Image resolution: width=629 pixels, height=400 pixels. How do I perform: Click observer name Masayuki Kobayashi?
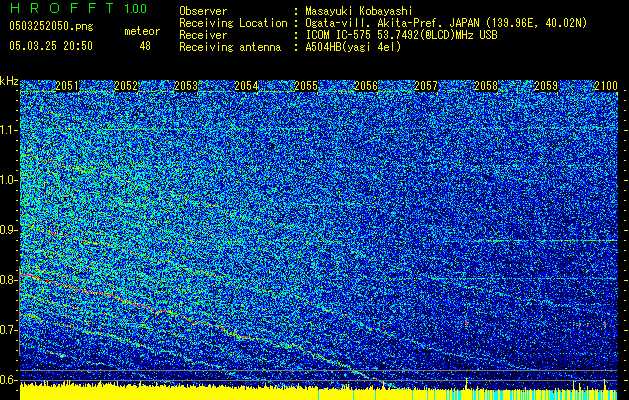coord(358,11)
